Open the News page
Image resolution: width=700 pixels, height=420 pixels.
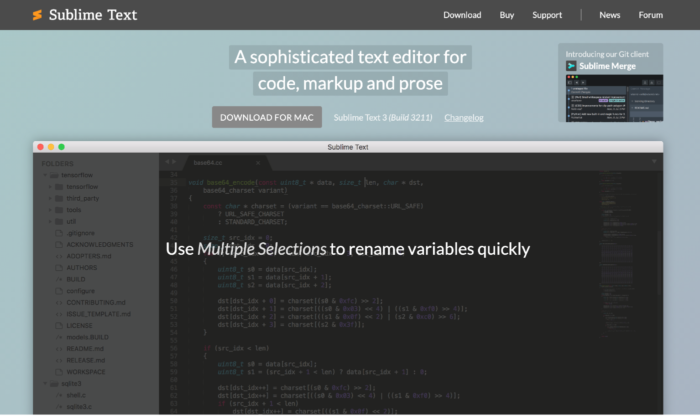click(x=609, y=15)
